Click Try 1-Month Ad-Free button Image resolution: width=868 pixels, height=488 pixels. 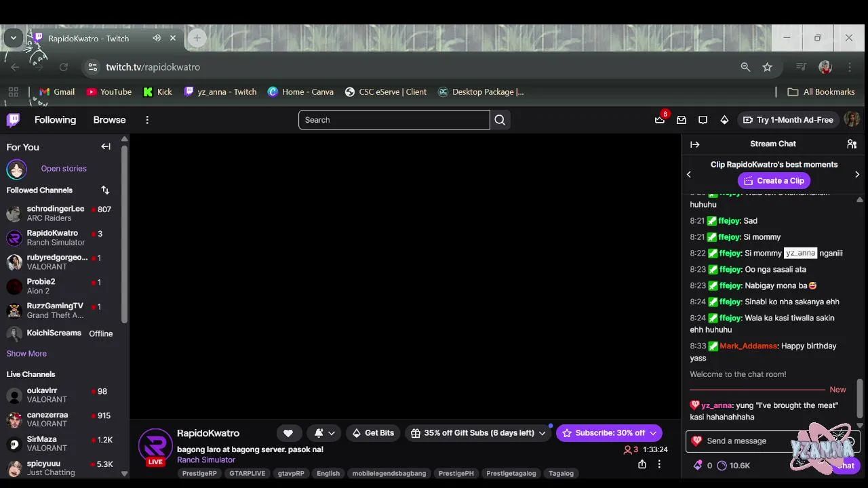click(x=788, y=120)
